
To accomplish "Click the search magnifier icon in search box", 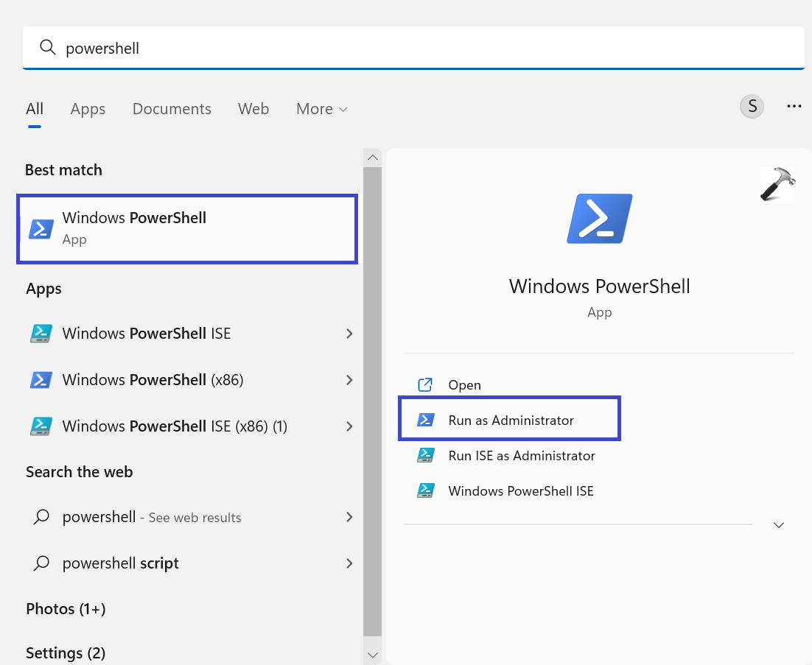I will coord(47,48).
